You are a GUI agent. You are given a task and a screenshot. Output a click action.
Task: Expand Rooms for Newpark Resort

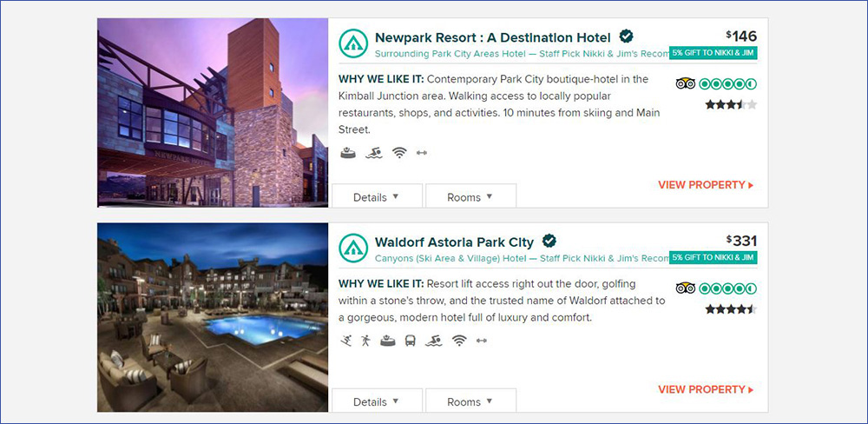tap(470, 196)
